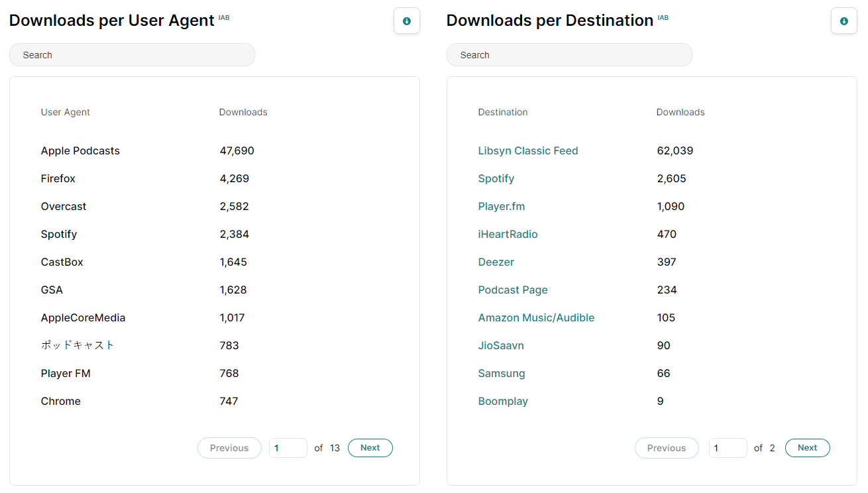Open the iHeartRadio destination link
Viewport: 868px width, 493px height.
(x=508, y=235)
